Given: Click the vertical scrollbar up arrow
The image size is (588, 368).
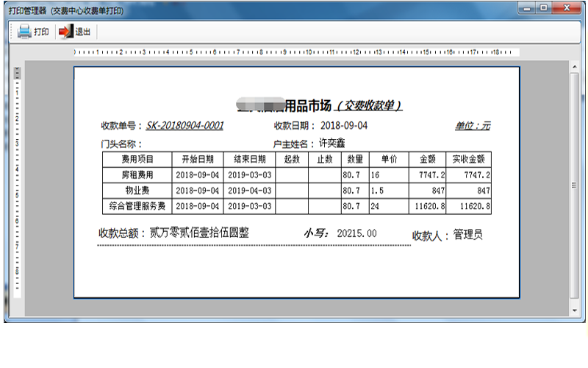Looking at the screenshot, I should point(575,67).
